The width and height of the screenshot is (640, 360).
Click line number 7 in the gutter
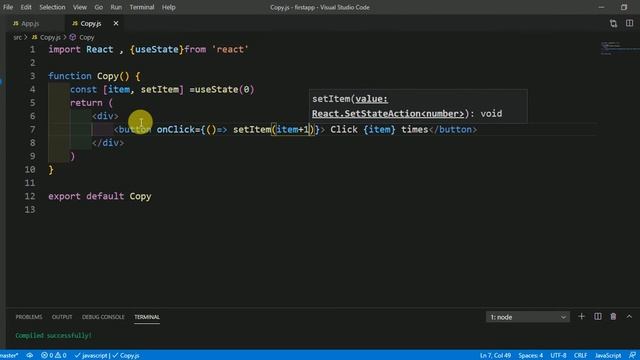click(32, 129)
